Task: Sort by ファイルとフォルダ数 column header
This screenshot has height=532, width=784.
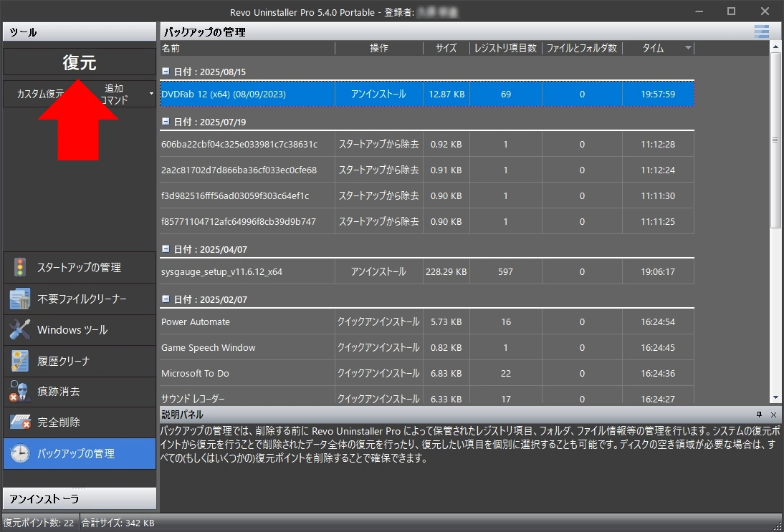Action: pyautogui.click(x=582, y=48)
